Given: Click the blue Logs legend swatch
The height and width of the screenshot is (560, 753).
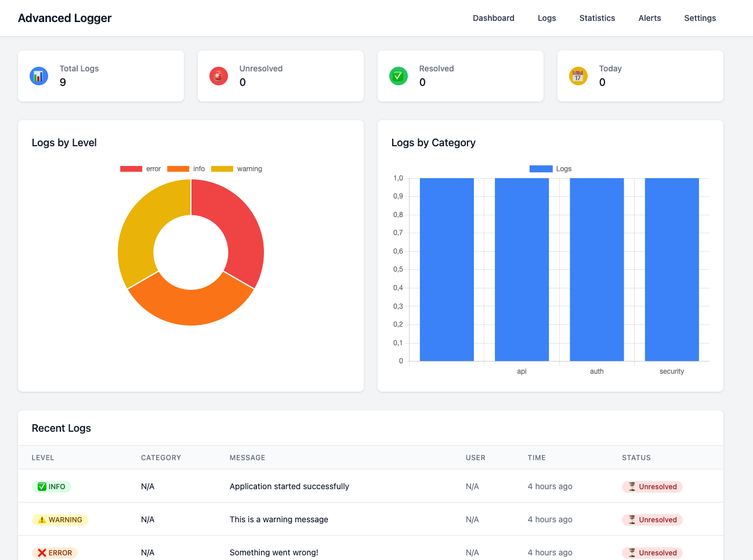Looking at the screenshot, I should point(540,168).
